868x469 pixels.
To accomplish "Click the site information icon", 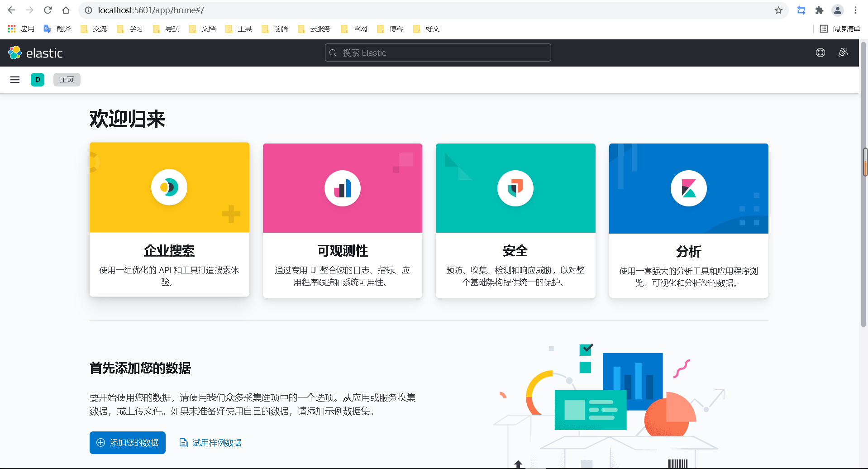I will click(x=89, y=10).
